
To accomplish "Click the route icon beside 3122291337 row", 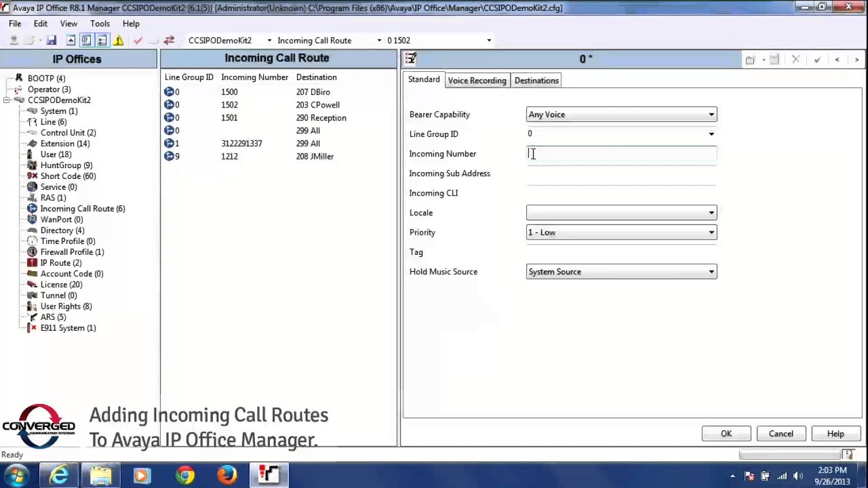I will (169, 144).
